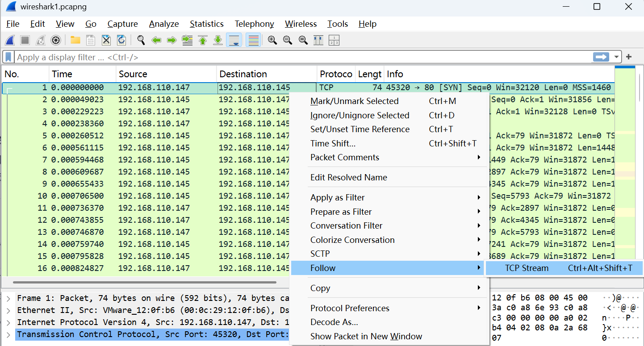Screen dimensions: 644x346
Task: Toggle auto-scroll during live capture
Action: point(234,41)
